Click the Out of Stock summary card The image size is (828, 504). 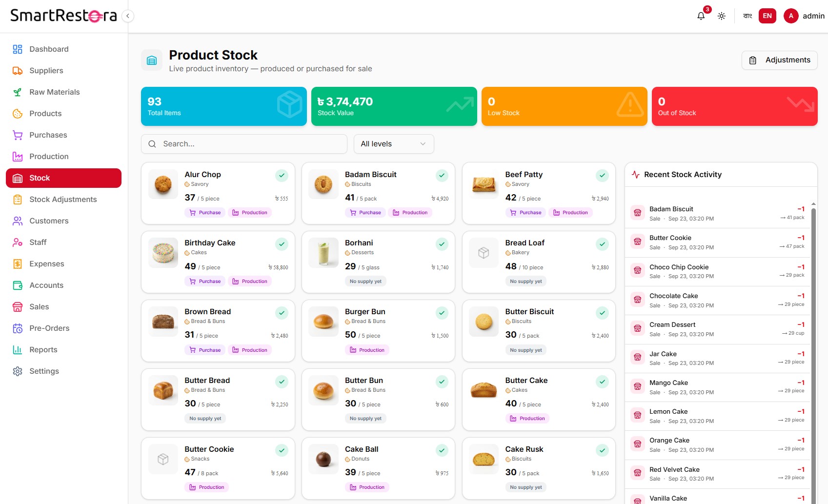pyautogui.click(x=735, y=106)
